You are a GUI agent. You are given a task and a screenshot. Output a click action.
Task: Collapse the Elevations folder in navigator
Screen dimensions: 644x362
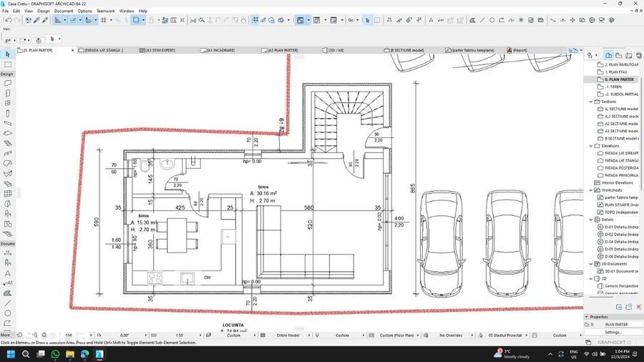(591, 146)
